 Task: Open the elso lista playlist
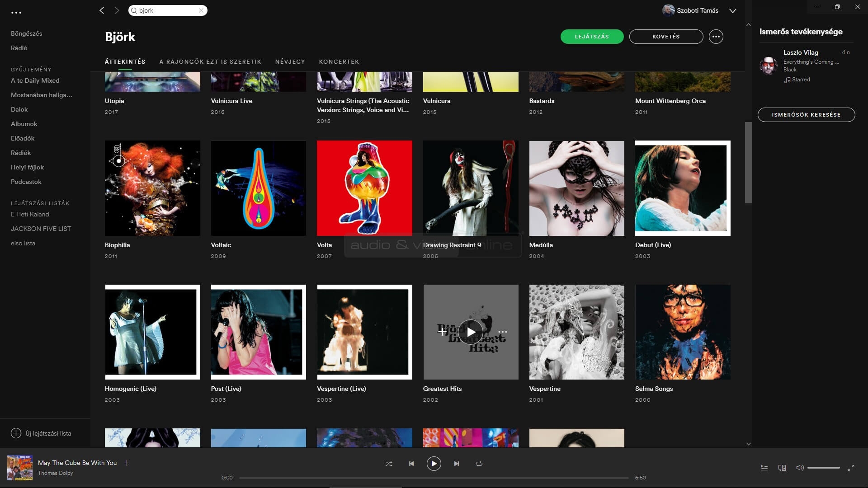tap(23, 243)
